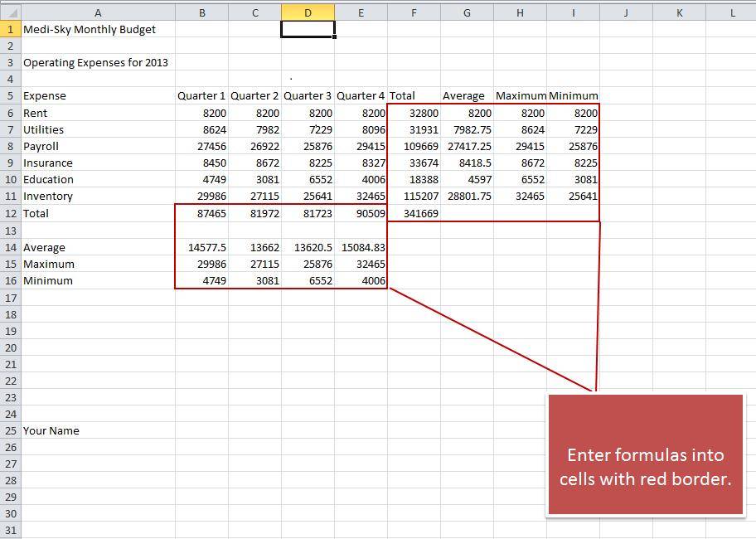
Task: Click the selected empty cell D1
Action: point(308,29)
